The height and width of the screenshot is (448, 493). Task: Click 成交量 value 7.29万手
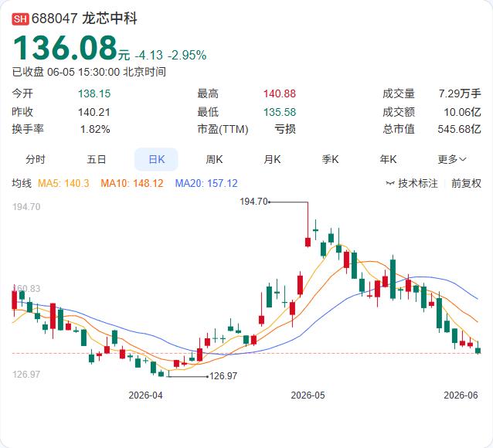click(460, 93)
